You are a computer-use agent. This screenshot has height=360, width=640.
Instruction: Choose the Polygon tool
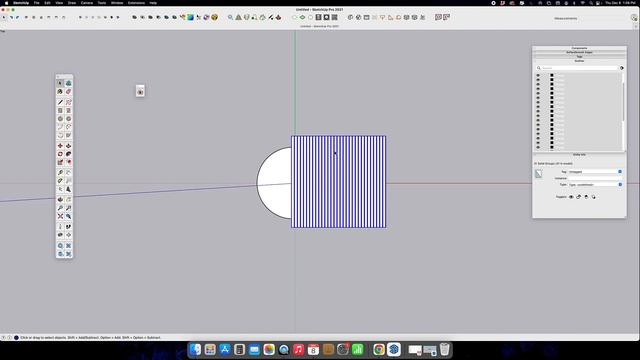pos(69,119)
